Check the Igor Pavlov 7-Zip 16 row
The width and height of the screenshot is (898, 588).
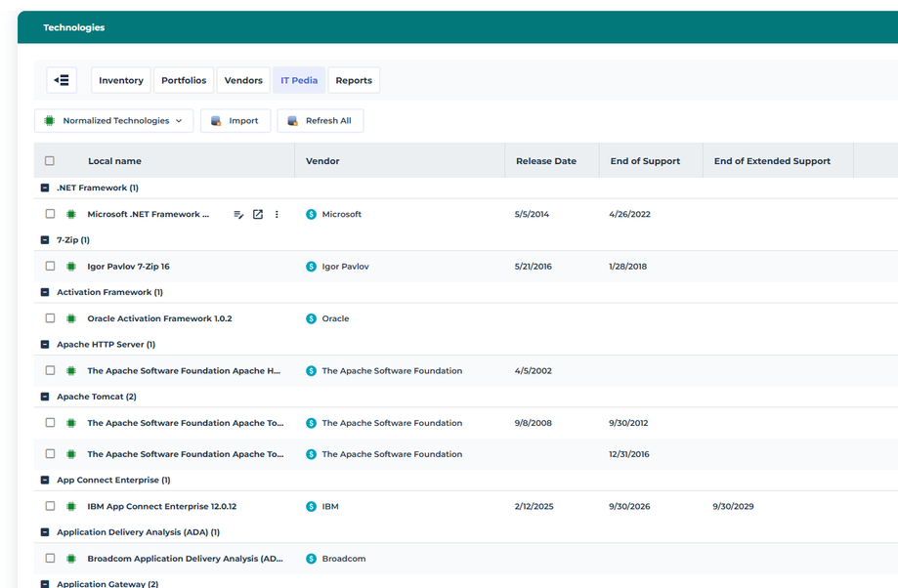coord(50,267)
